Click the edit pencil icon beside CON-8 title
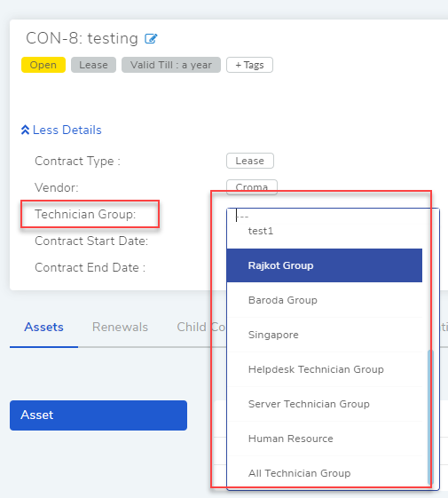Screen dimensions: 448x498 tap(151, 39)
